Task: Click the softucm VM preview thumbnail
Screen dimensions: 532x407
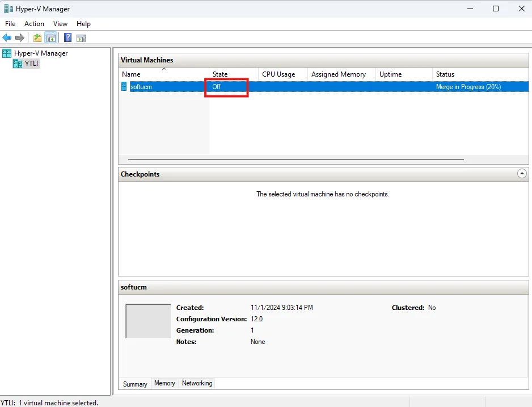Action: (x=148, y=321)
